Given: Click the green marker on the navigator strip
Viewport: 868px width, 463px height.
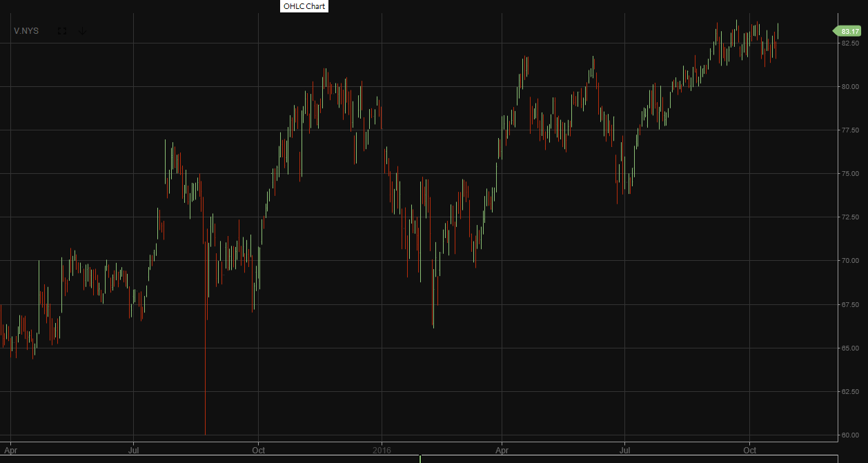Looking at the screenshot, I should (x=420, y=459).
